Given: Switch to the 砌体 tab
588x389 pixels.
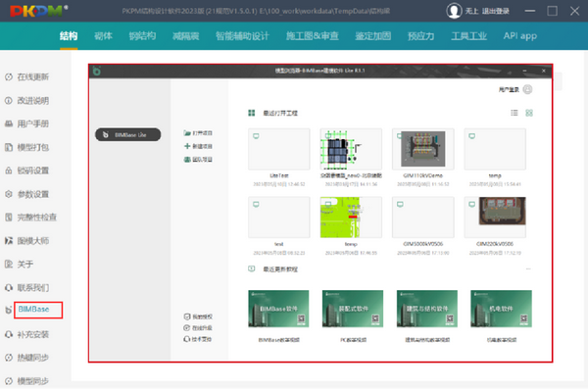Looking at the screenshot, I should [103, 36].
